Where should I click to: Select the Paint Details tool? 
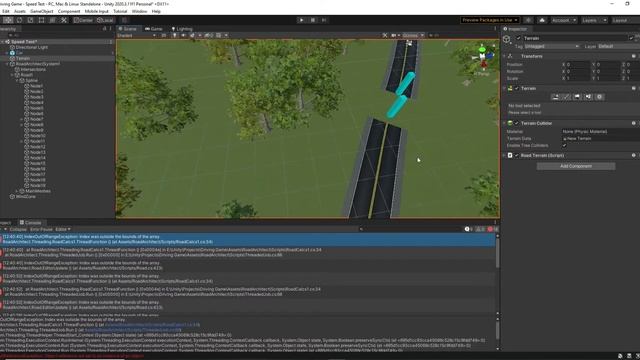pos(588,97)
